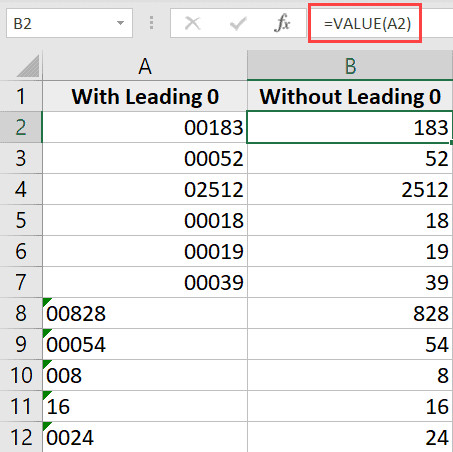Image resolution: width=453 pixels, height=452 pixels.
Task: Open the Name Box dropdown arrow
Action: pos(120,23)
